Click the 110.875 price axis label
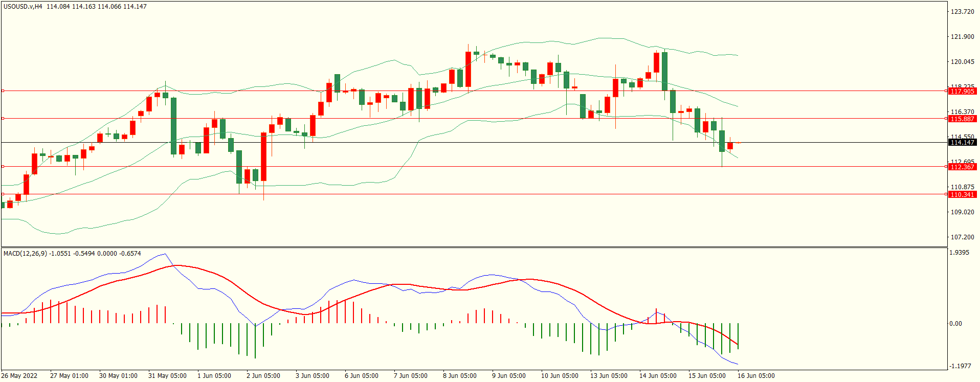The image size is (980, 382). tap(962, 187)
